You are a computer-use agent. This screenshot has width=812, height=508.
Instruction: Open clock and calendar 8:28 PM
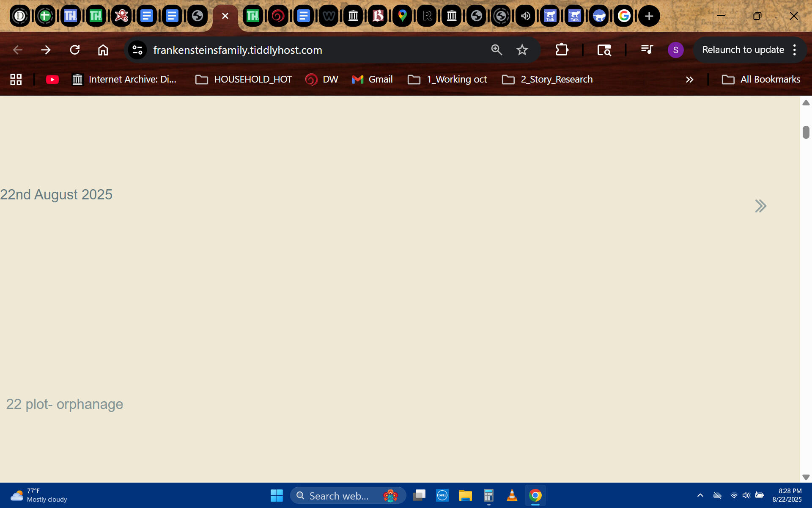click(x=787, y=495)
